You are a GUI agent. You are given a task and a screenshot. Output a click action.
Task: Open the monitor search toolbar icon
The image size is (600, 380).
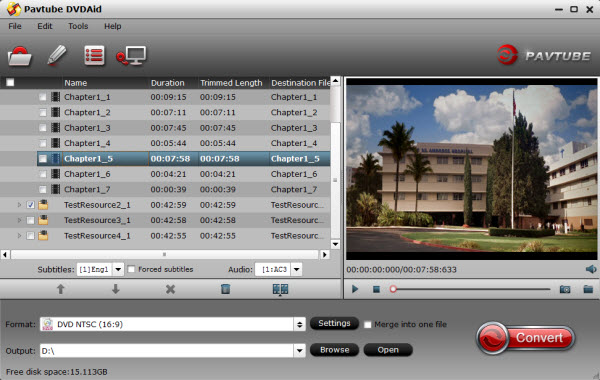pos(131,56)
